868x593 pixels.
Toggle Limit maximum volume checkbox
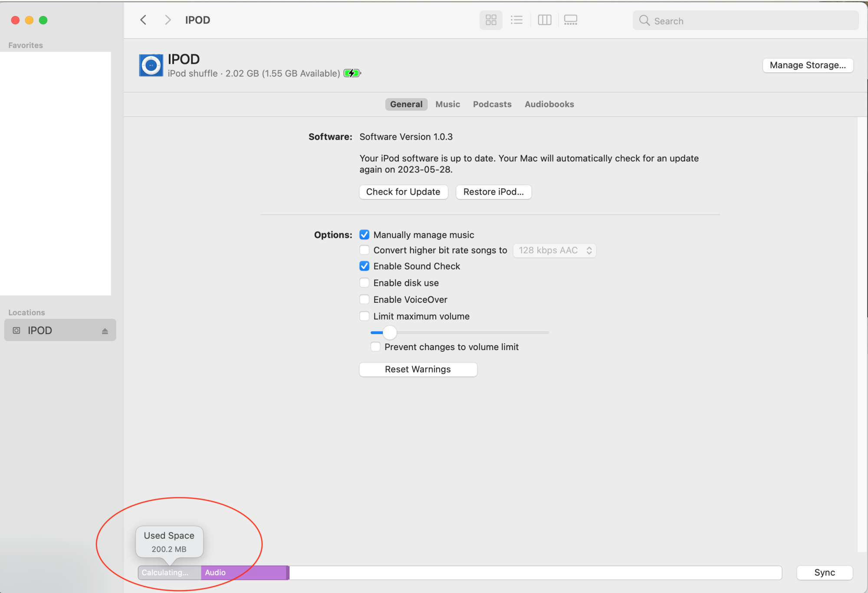click(365, 316)
